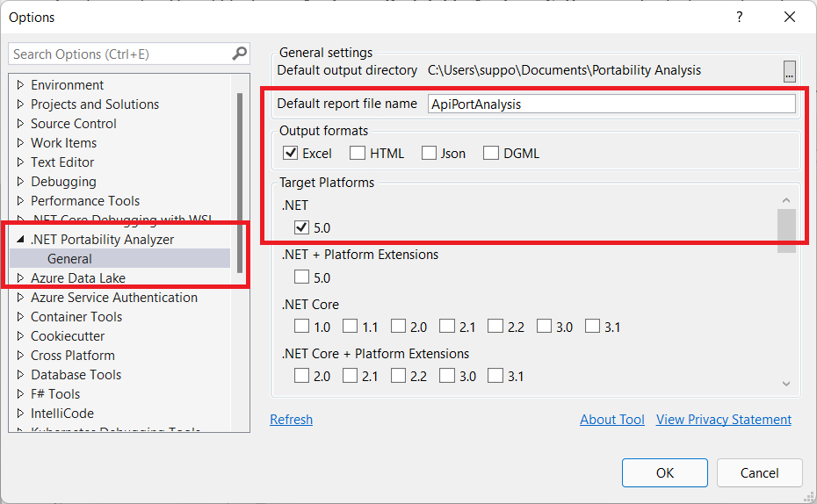Expand Azure Service Authentication node arrow
817x504 pixels.
point(20,297)
